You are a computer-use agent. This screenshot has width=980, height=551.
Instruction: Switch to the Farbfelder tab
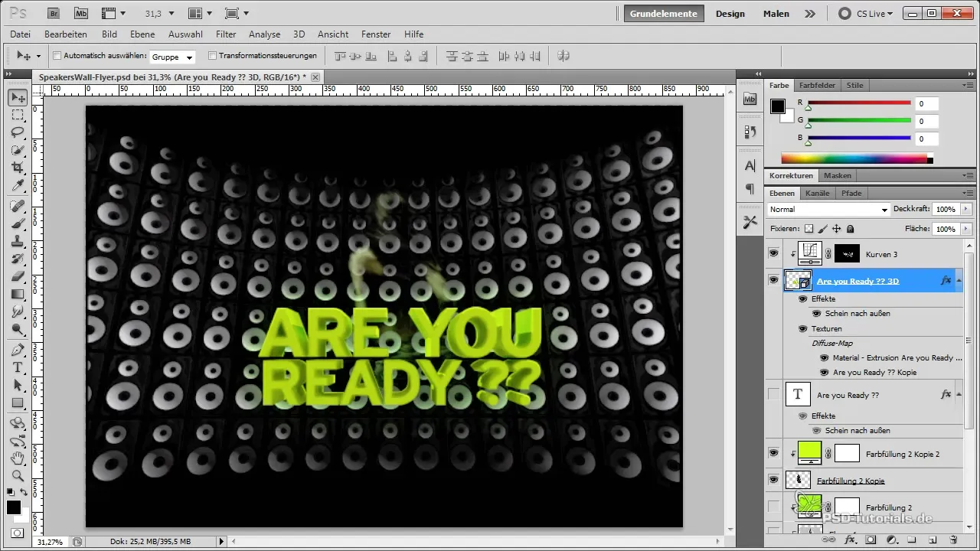818,86
